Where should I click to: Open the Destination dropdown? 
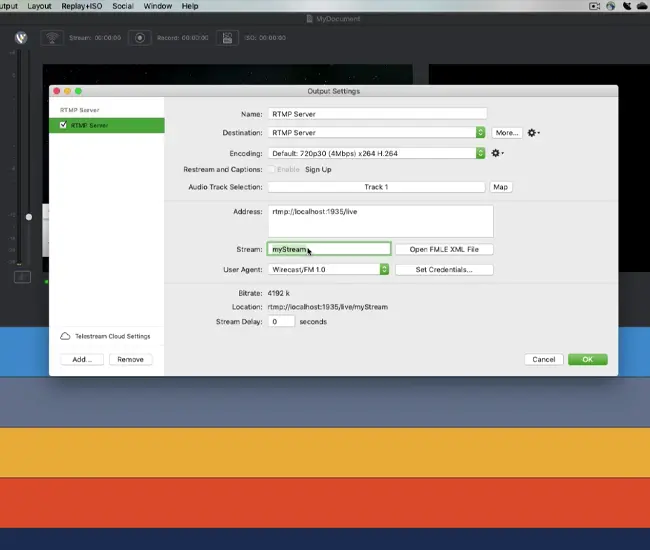point(376,133)
